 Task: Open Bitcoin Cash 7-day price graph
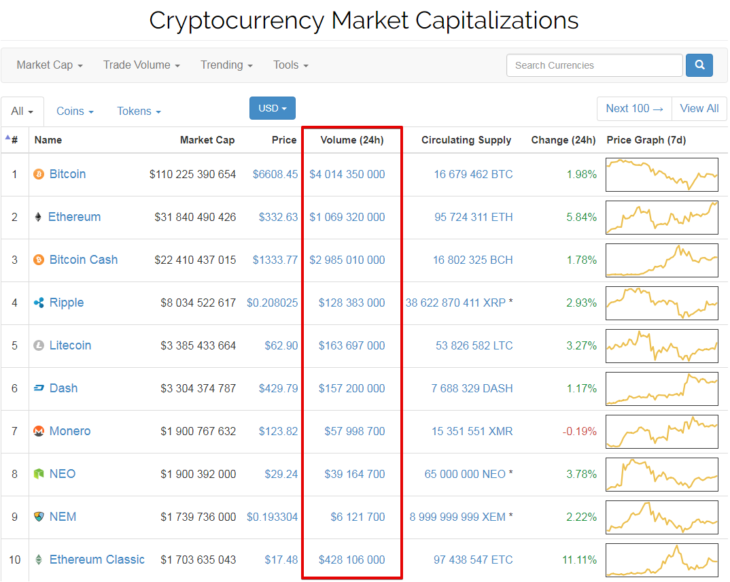tap(662, 260)
